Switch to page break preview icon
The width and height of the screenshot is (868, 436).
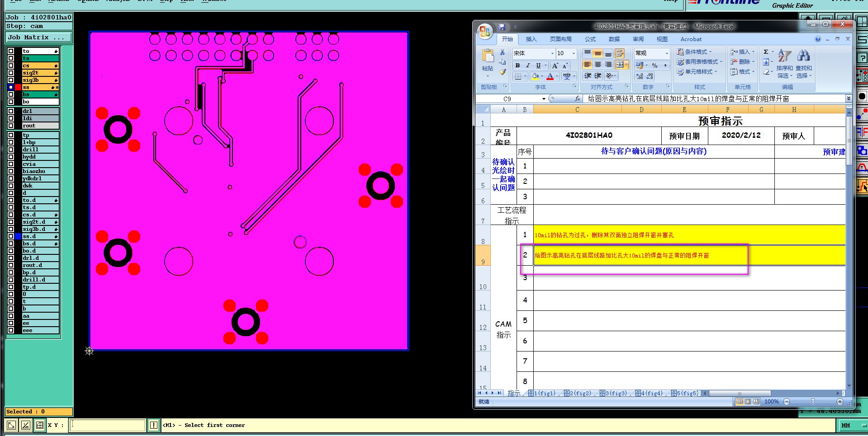click(756, 402)
